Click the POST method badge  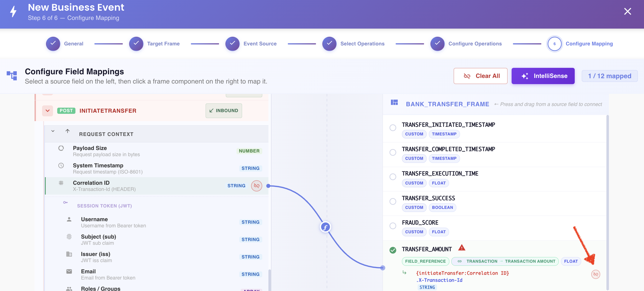pos(66,111)
